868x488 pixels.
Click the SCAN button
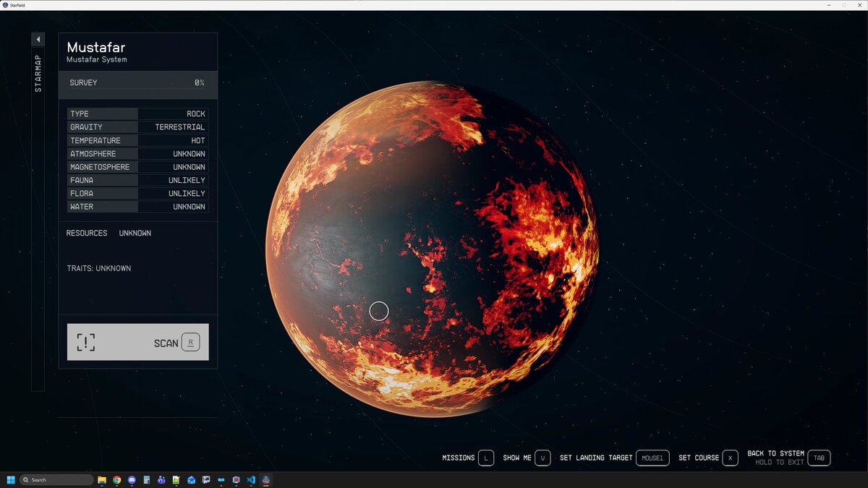(138, 342)
